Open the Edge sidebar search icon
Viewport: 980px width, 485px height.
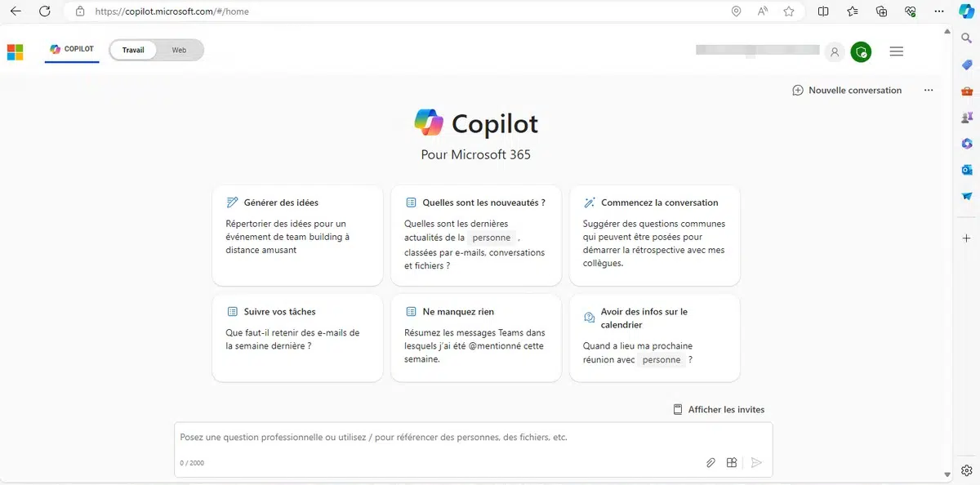coord(967,38)
